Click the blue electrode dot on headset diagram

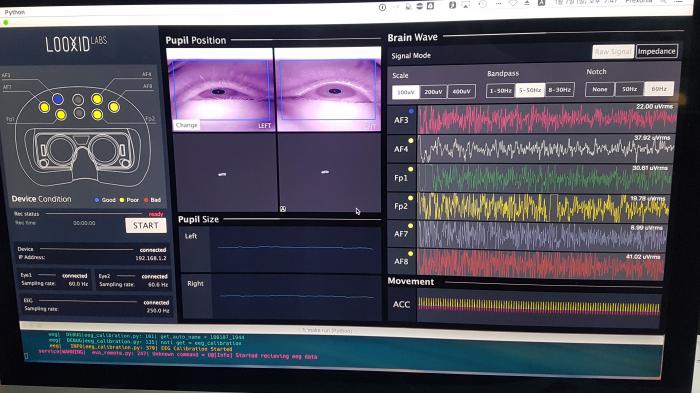pos(58,99)
